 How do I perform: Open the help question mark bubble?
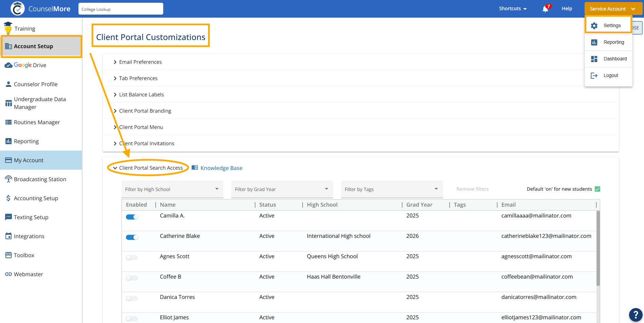[636, 315]
